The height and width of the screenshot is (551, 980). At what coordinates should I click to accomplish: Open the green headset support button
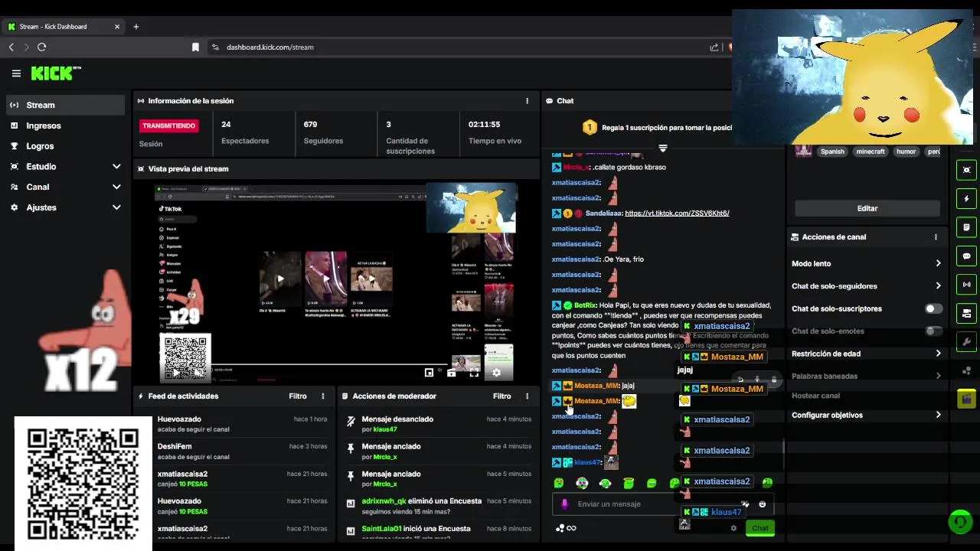point(960,522)
